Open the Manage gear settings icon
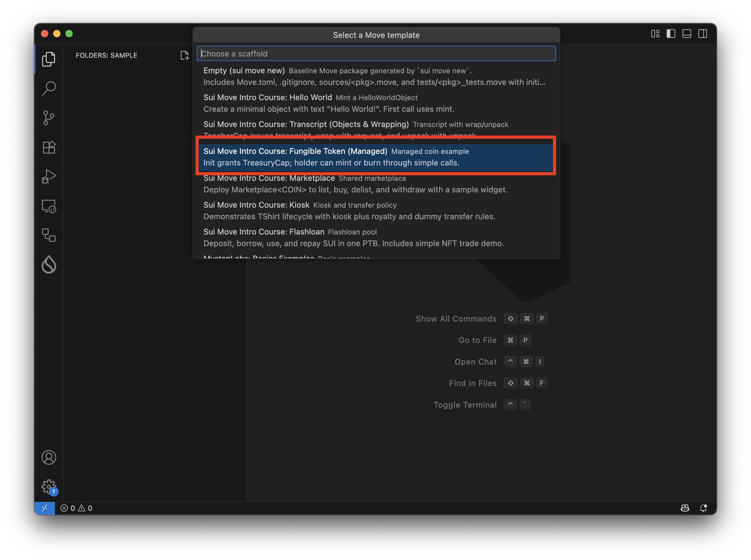This screenshot has width=751, height=560. 49,487
